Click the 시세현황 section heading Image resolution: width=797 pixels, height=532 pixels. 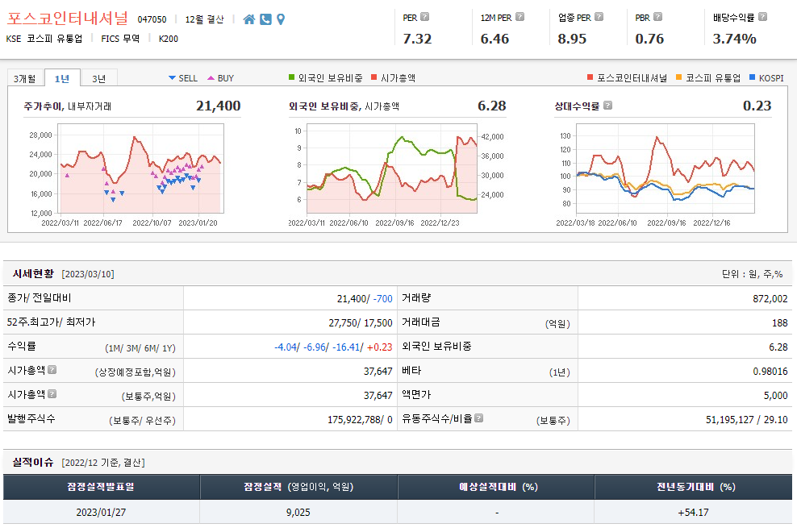[33, 274]
